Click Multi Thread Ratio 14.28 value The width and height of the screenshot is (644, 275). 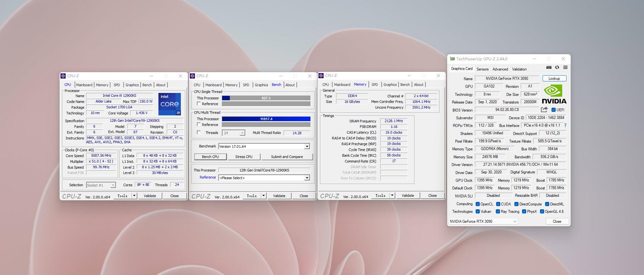pyautogui.click(x=297, y=133)
